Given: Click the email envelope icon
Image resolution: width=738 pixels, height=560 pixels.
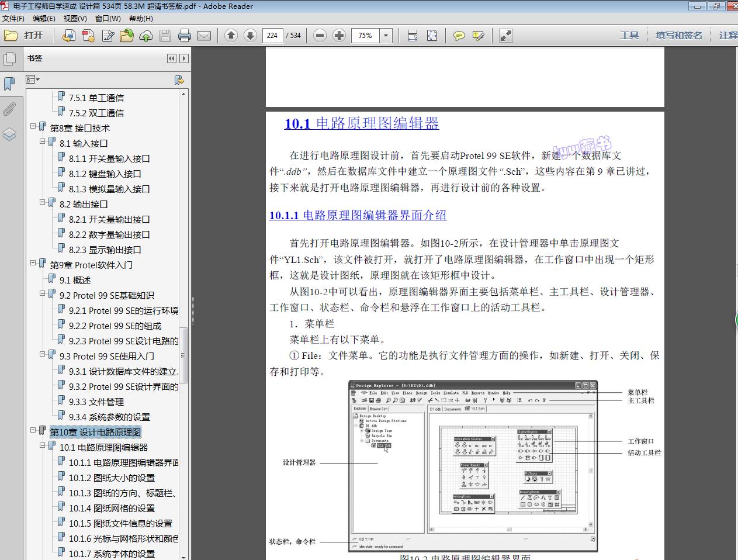Looking at the screenshot, I should click(204, 36).
